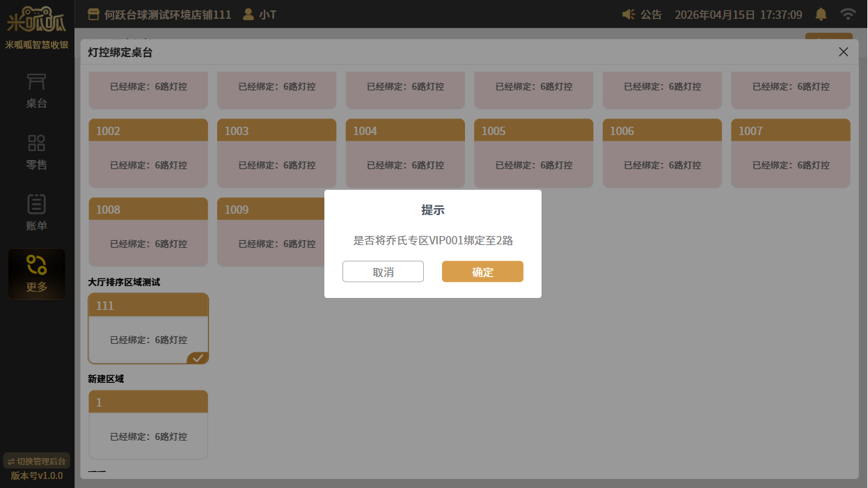Image resolution: width=868 pixels, height=488 pixels.
Task: Select the 更多 more icon
Action: coord(36,265)
